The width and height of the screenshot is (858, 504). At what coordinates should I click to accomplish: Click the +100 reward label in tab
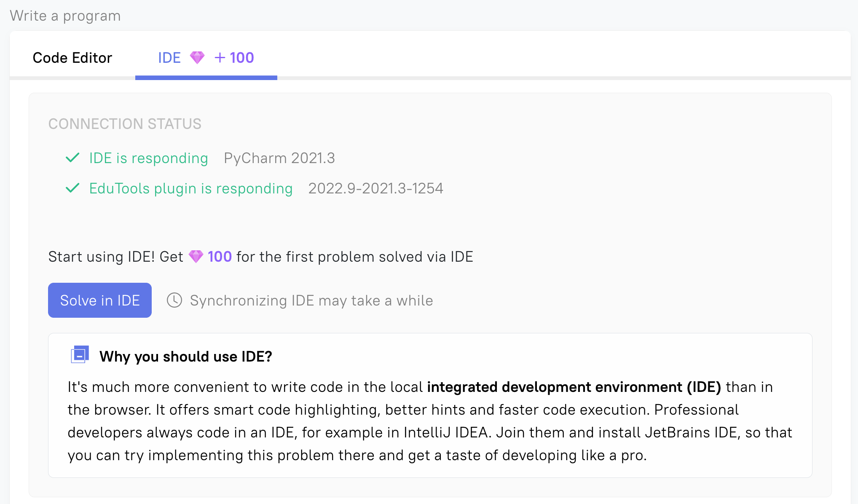234,58
